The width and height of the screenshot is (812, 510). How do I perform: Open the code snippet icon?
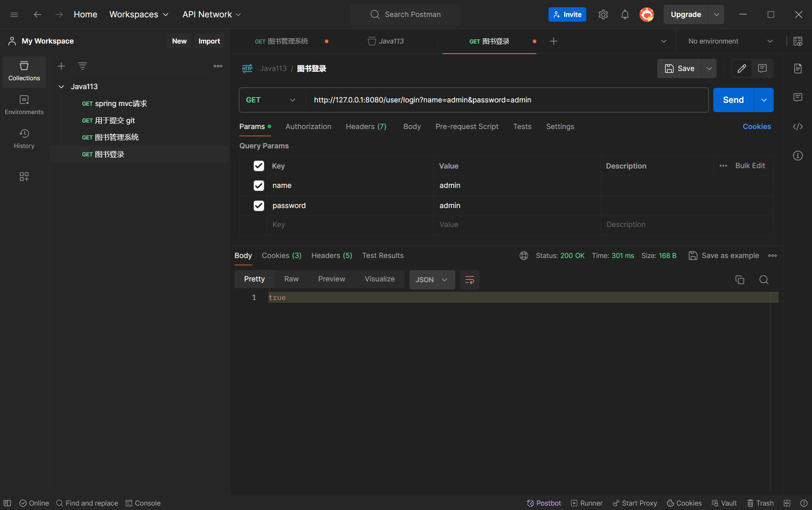(798, 127)
